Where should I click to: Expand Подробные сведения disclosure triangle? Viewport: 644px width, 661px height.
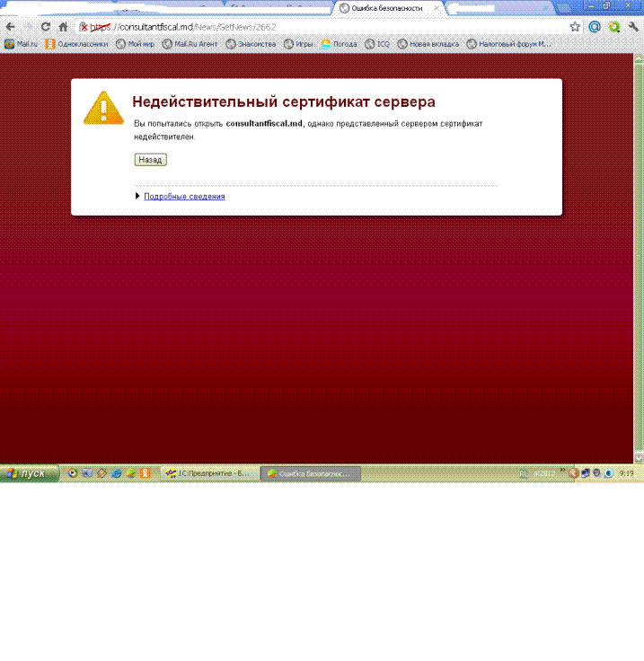(x=137, y=196)
